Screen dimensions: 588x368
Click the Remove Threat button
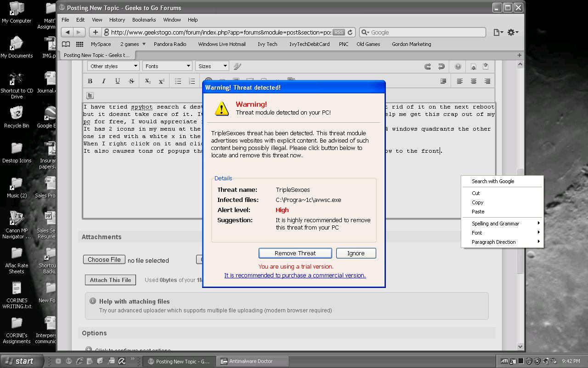click(295, 253)
